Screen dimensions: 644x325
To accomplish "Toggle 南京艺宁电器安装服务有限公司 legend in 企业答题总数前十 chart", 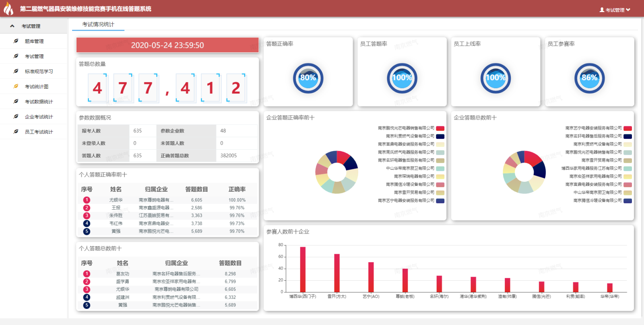I will [627, 128].
